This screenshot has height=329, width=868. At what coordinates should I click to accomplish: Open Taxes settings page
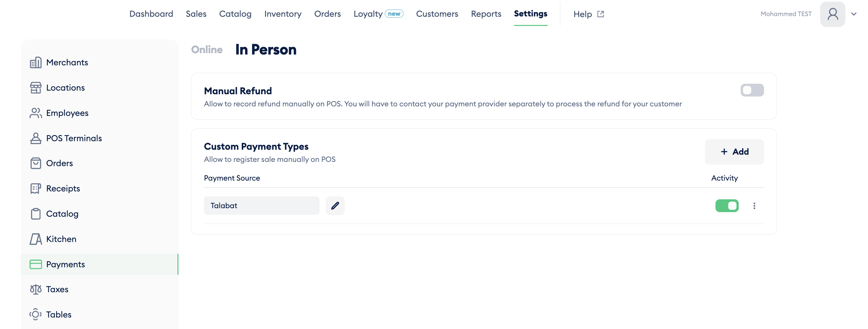[57, 290]
